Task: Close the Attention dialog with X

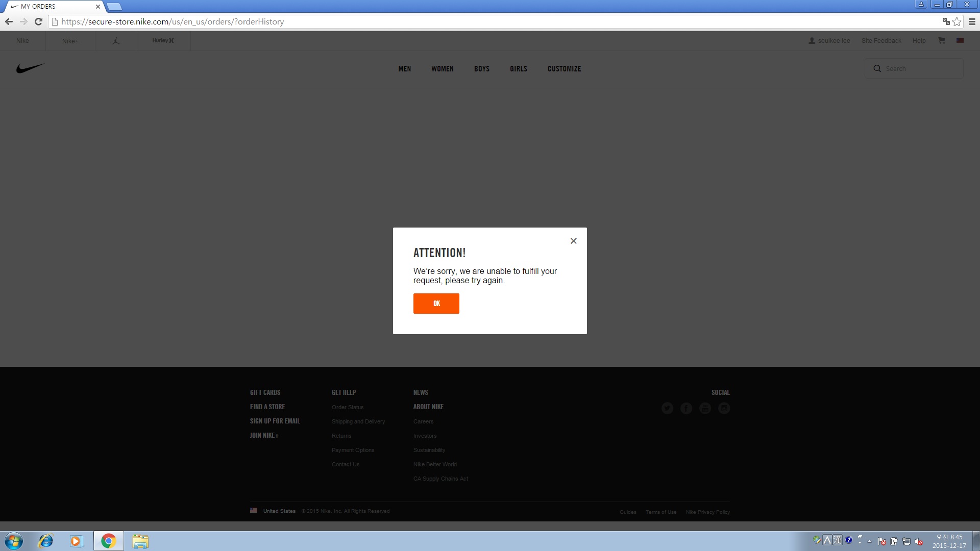Action: 573,241
